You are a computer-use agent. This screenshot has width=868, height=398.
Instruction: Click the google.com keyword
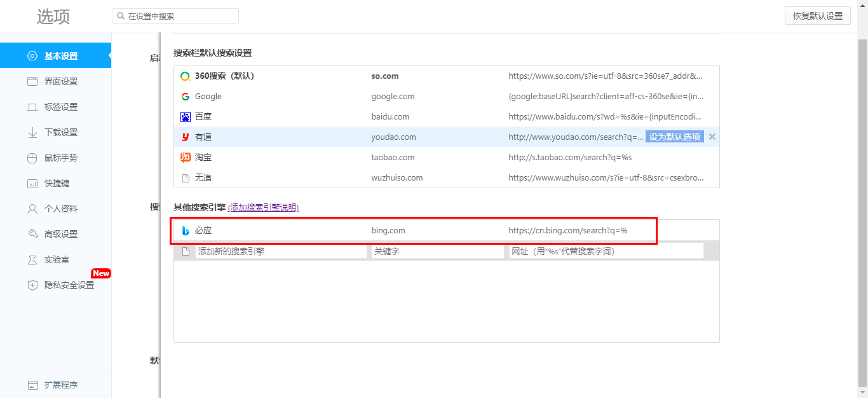(393, 97)
